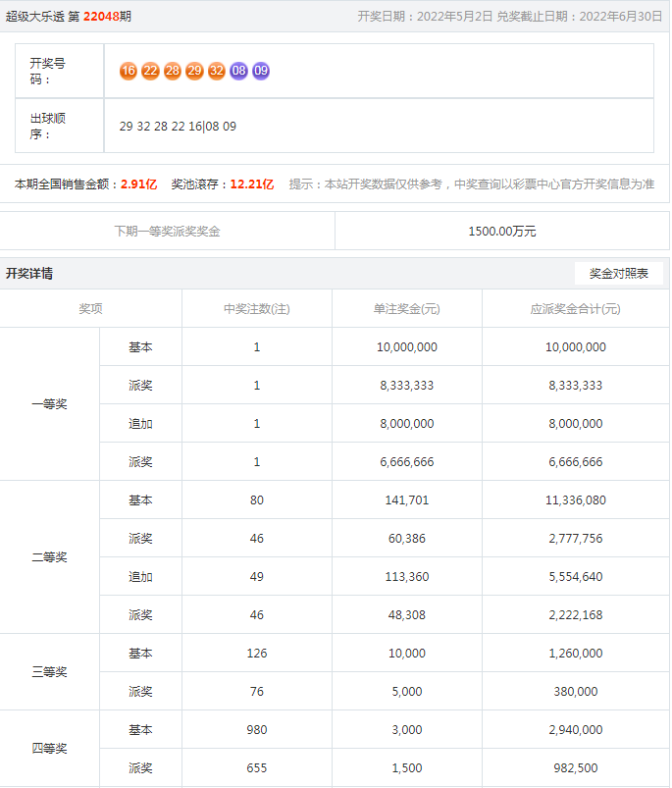672x788 pixels.
Task: Click second prize total 2,777,756
Action: pos(576,538)
